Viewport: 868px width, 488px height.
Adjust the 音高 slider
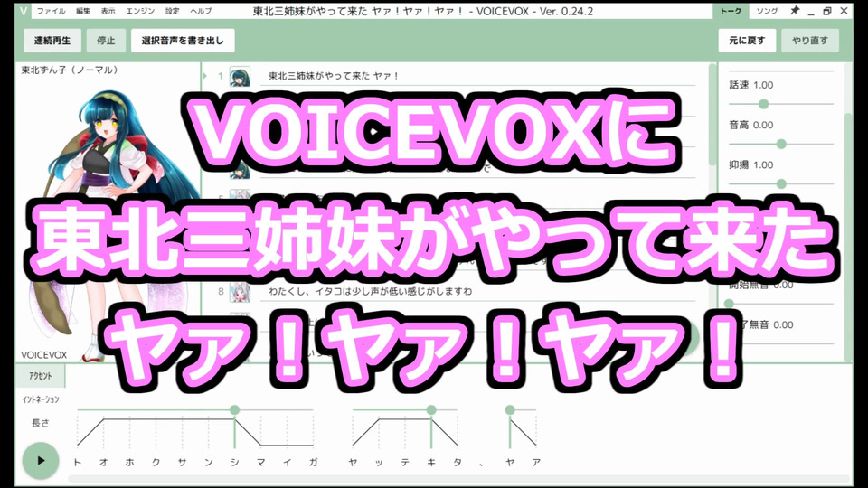(x=781, y=144)
